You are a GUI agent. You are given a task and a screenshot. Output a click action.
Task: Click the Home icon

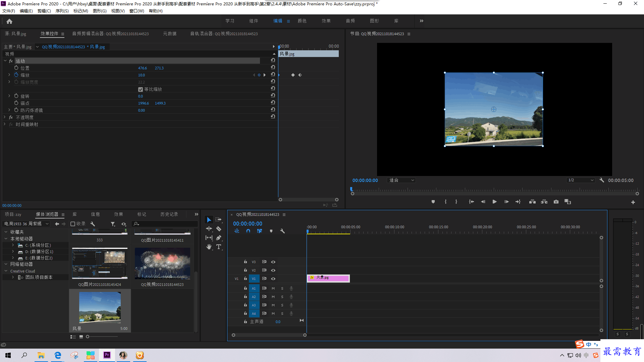coord(9,21)
